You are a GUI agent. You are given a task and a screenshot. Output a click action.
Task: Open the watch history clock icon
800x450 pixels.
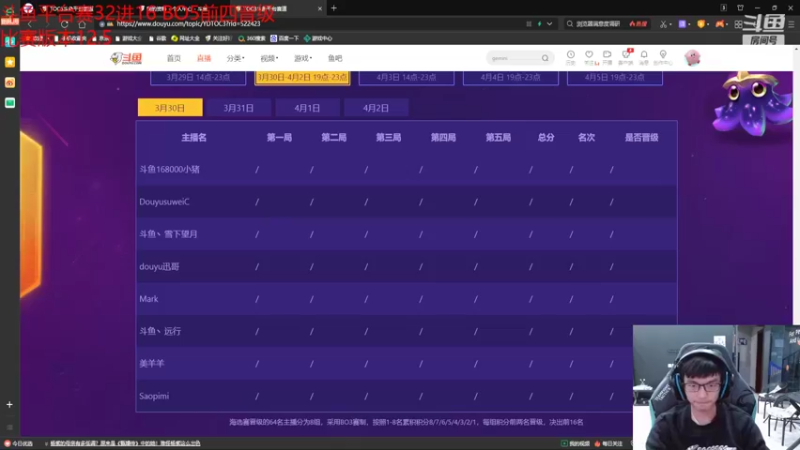570,57
